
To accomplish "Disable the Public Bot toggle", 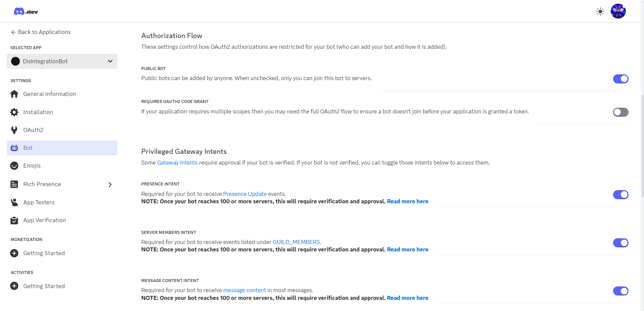I will (x=620, y=79).
